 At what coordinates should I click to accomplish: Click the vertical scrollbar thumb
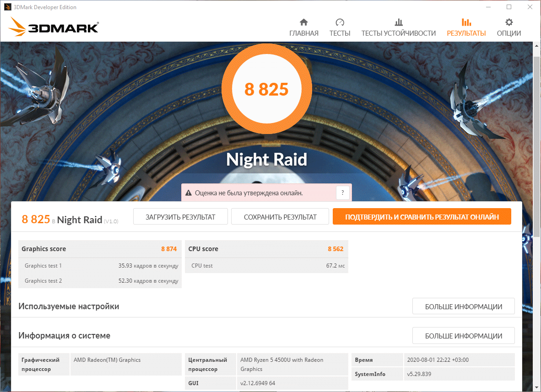coord(537,146)
